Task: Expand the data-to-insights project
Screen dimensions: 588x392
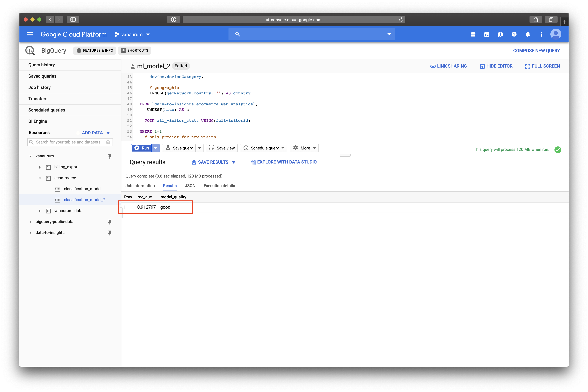Action: [30, 233]
